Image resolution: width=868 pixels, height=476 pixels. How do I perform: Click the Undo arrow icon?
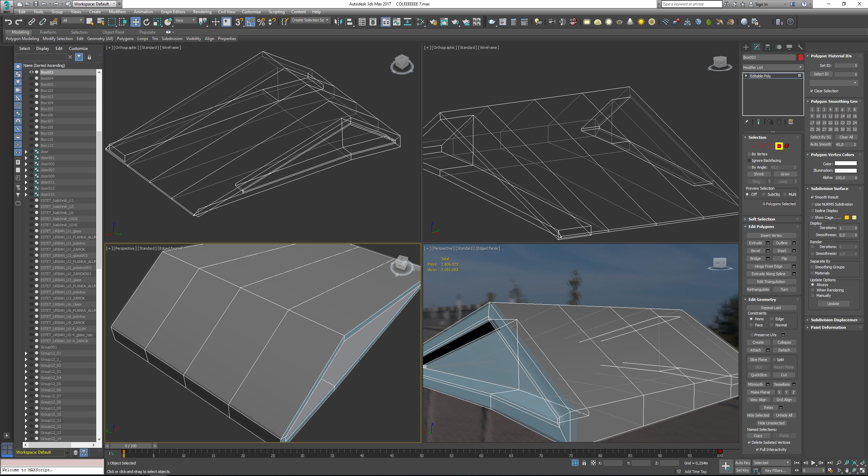pyautogui.click(x=8, y=22)
